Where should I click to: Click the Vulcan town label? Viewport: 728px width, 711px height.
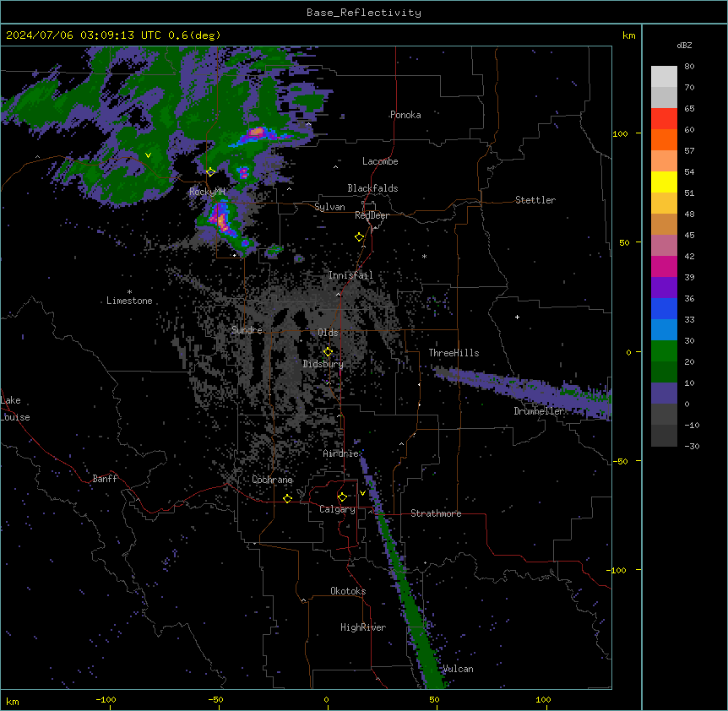tap(458, 669)
